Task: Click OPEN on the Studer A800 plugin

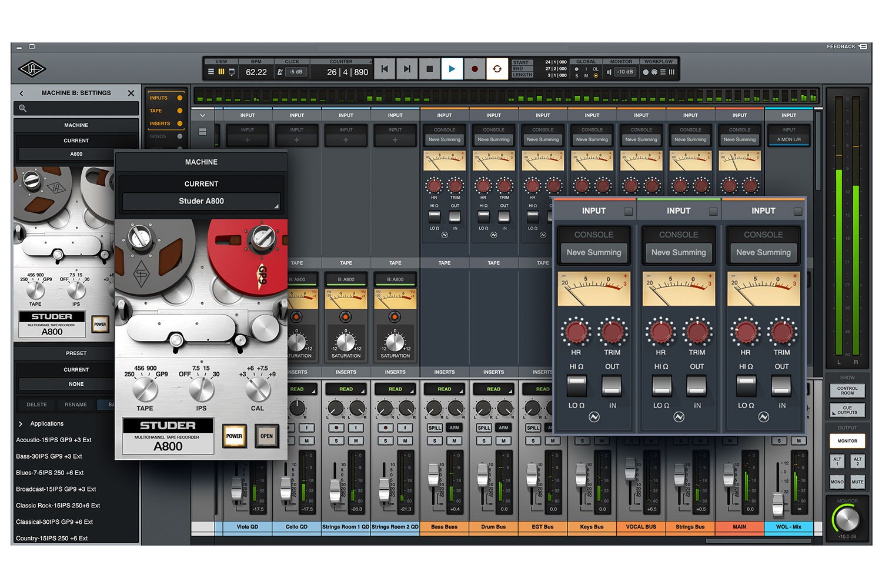Action: (x=266, y=436)
